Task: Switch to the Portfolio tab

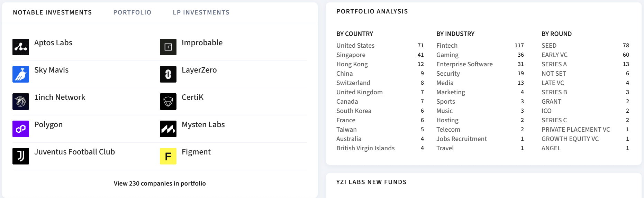Action: click(x=132, y=12)
